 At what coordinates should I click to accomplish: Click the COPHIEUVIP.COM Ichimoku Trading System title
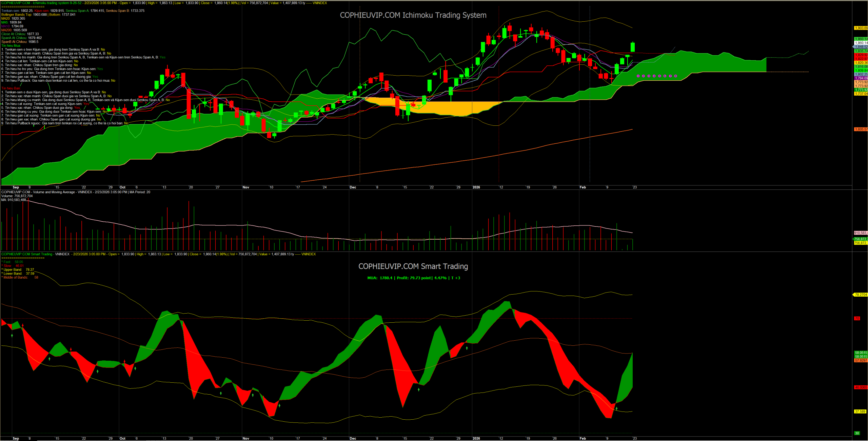click(x=413, y=15)
